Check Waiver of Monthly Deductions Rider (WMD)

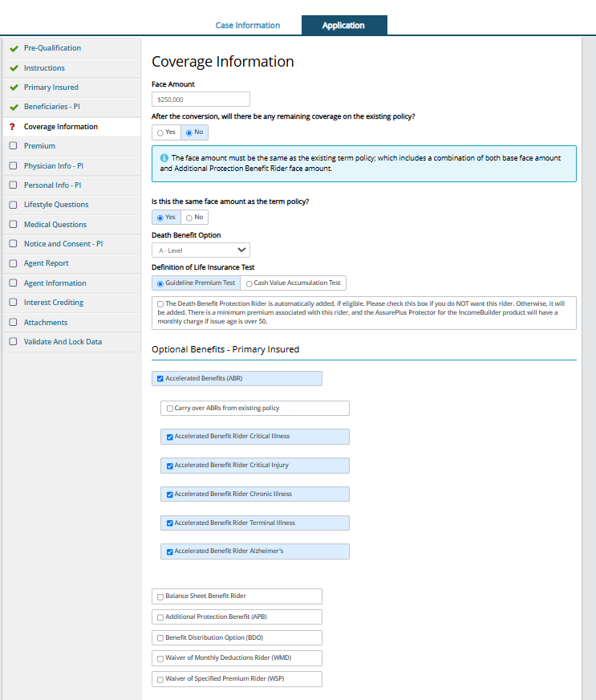click(160, 658)
